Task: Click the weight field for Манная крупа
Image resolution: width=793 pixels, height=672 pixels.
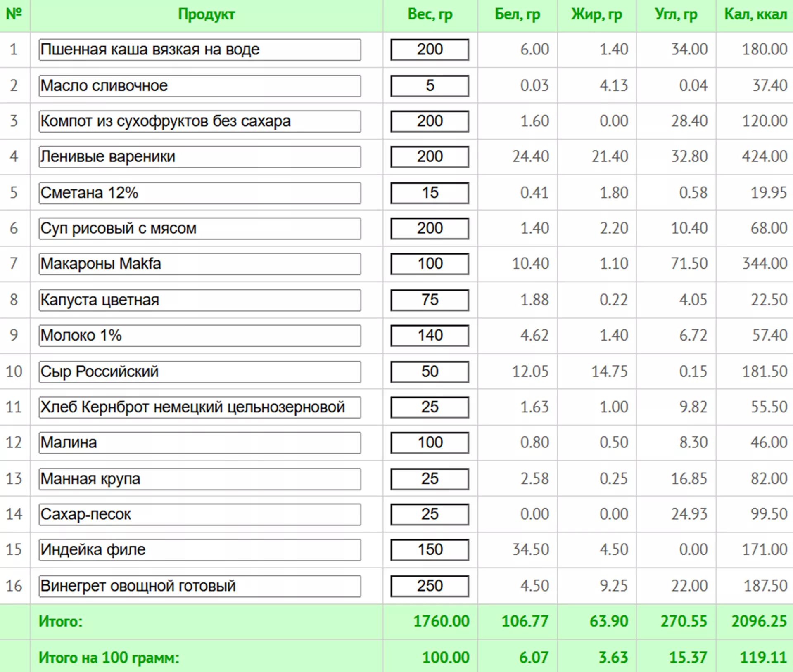Action: (x=430, y=479)
